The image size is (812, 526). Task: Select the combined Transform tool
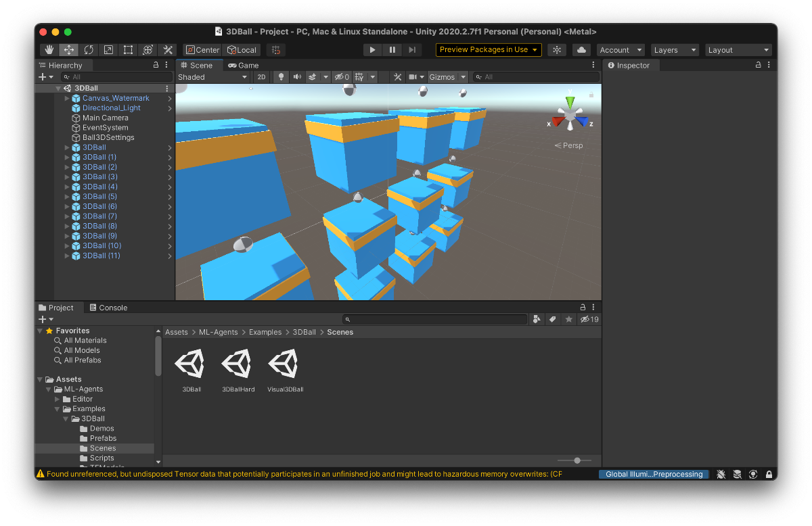pyautogui.click(x=148, y=50)
